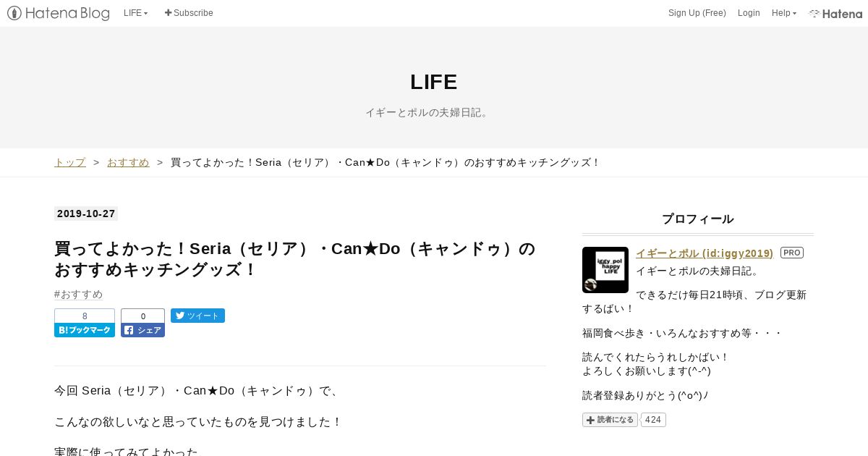Open the おすすめ breadcrumb link
This screenshot has height=456, width=868.
(128, 162)
